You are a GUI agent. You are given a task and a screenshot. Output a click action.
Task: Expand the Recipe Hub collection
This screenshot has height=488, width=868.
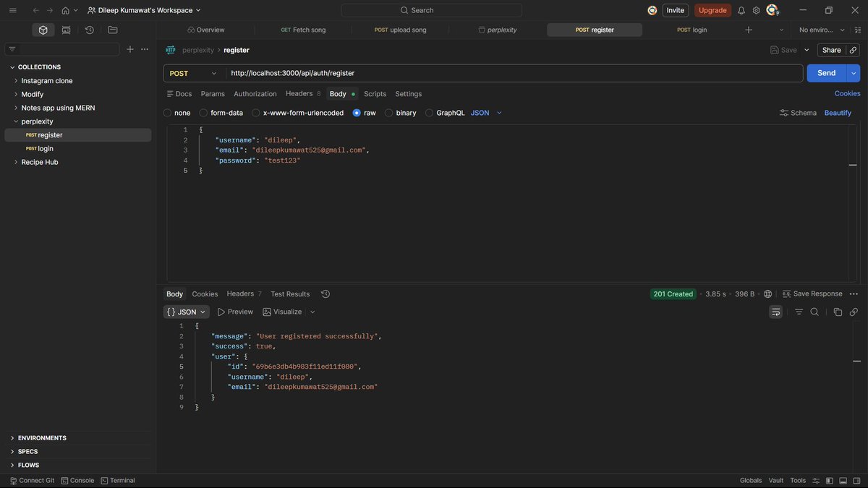(16, 162)
